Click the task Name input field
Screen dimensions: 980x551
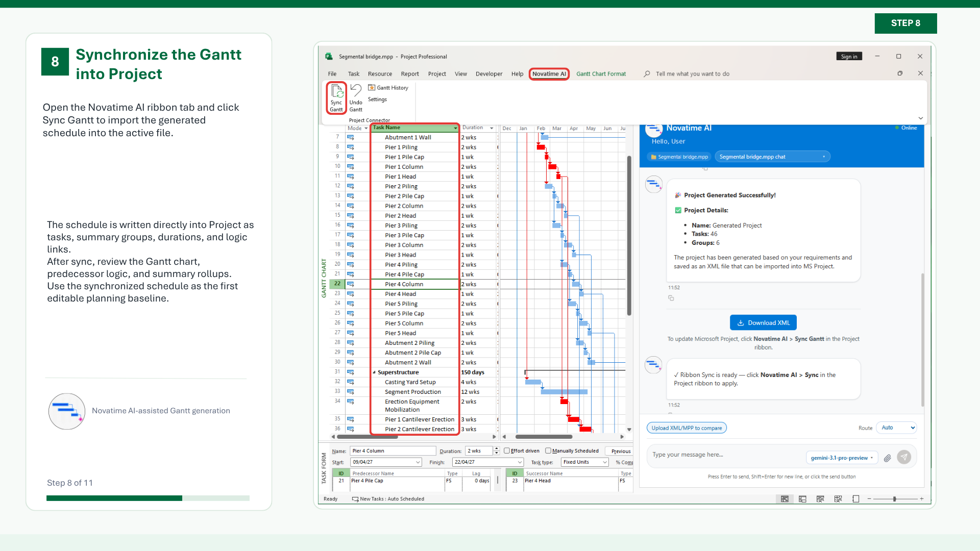(393, 451)
